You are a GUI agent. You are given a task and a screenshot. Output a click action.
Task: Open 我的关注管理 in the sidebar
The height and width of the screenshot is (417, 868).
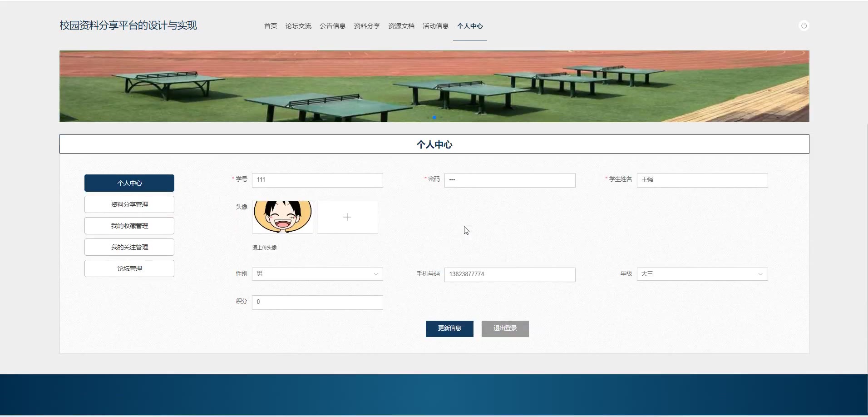point(129,247)
